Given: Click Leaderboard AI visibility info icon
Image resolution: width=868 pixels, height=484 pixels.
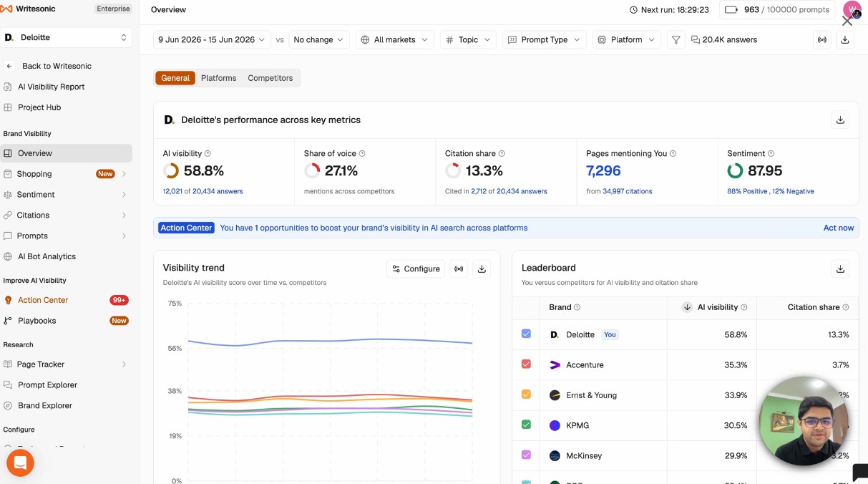Looking at the screenshot, I should coord(744,308).
